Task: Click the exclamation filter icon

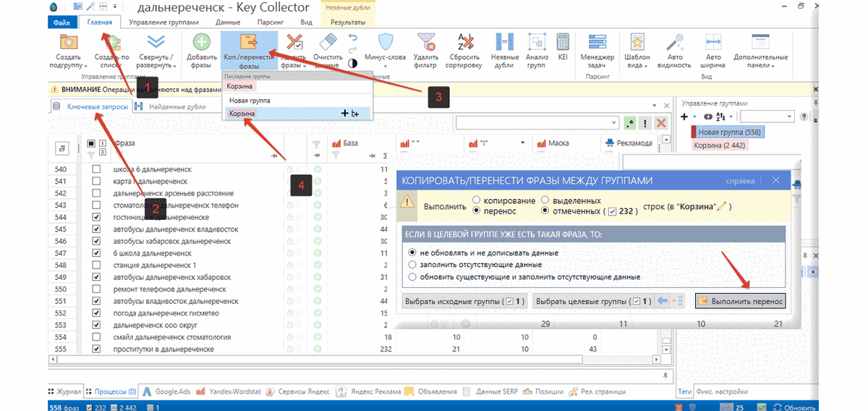Action: (x=646, y=124)
